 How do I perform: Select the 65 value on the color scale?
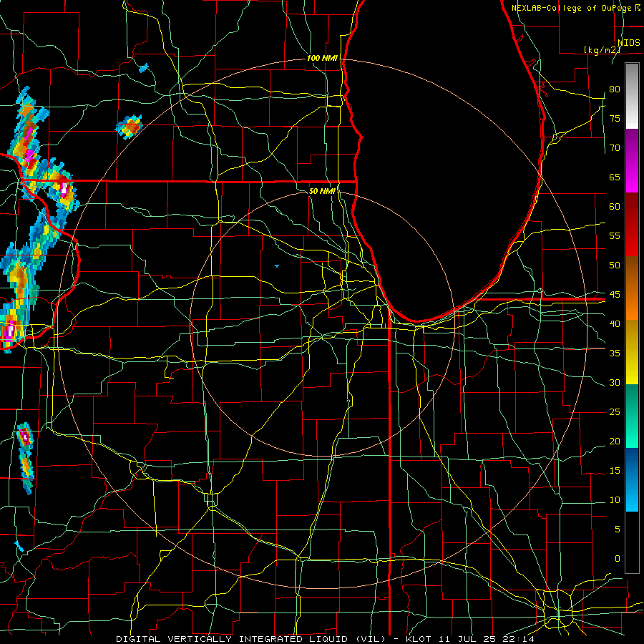tap(615, 177)
